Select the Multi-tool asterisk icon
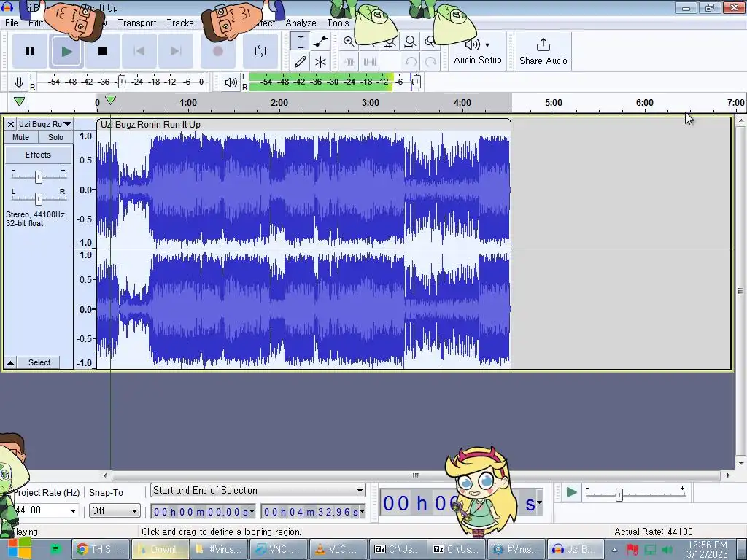The height and width of the screenshot is (560, 747). point(321,62)
